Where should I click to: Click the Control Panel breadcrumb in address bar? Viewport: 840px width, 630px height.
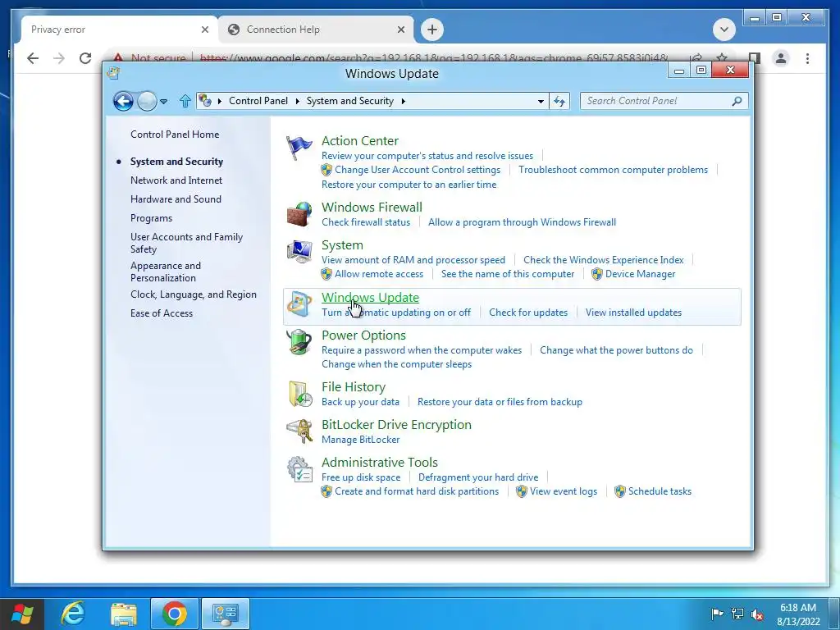[258, 101]
